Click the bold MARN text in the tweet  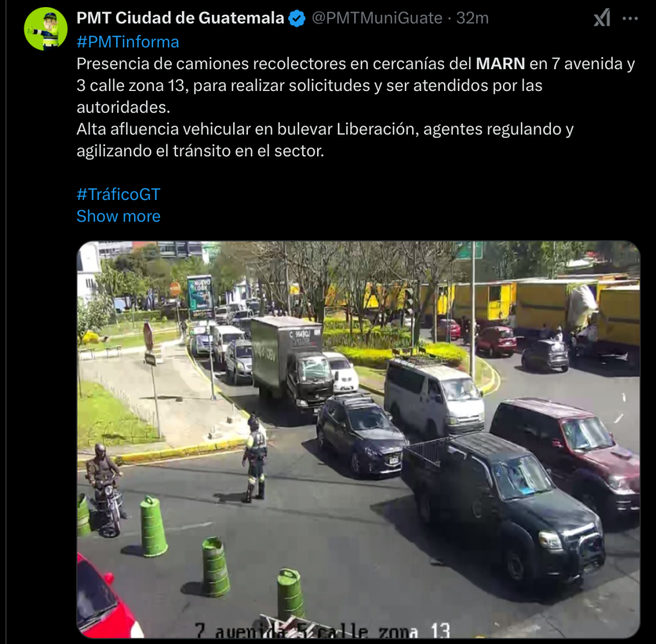(x=500, y=63)
